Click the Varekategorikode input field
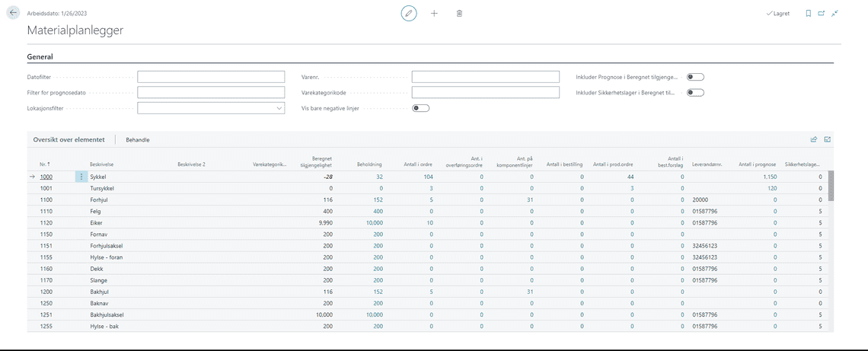The height and width of the screenshot is (351, 868). (x=486, y=92)
